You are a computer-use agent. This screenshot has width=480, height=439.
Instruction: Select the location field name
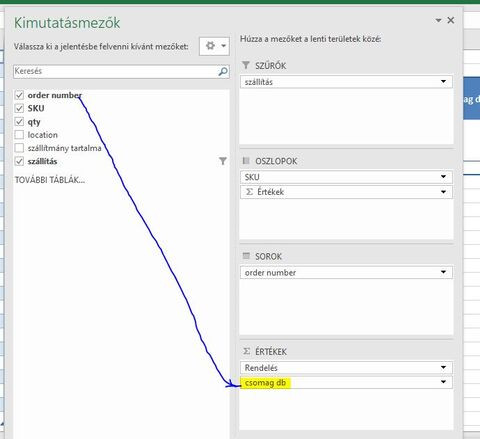pyautogui.click(x=43, y=135)
